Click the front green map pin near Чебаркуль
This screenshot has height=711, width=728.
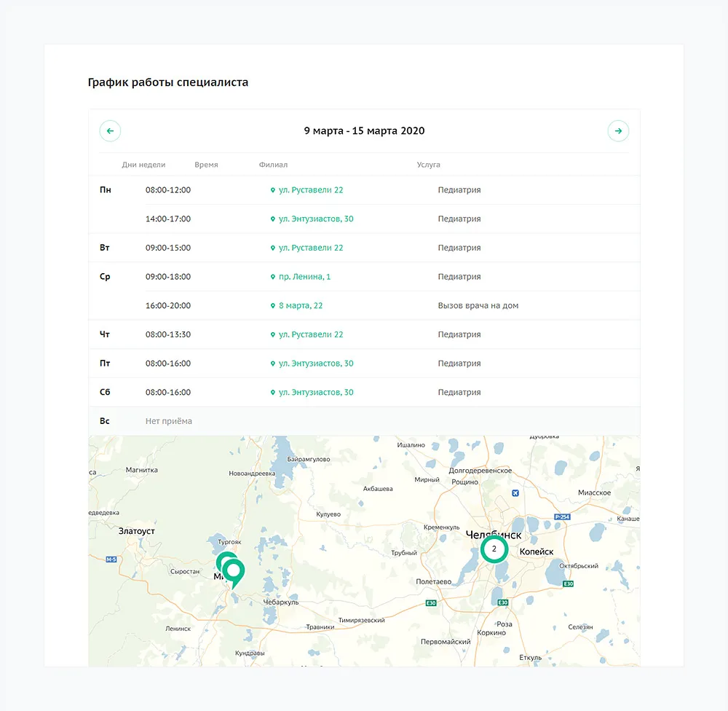[234, 571]
